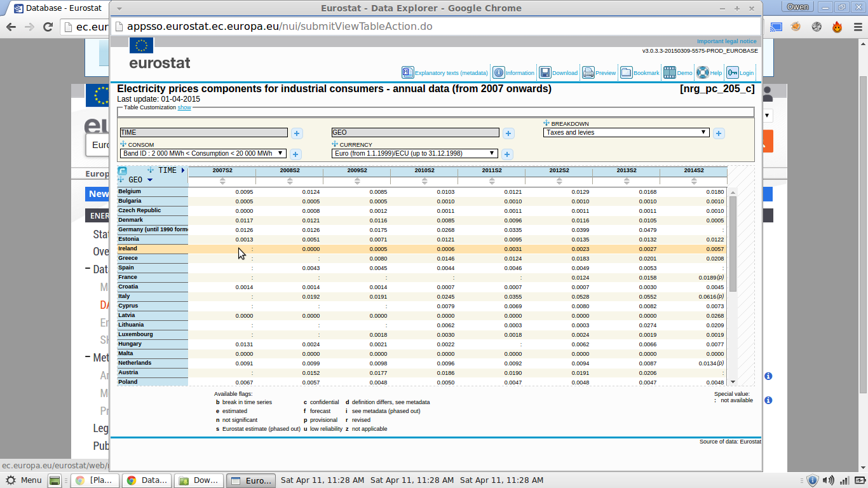Open the BREAKDOWN Taxes and levies dropdown
This screenshot has height=488, width=868.
tap(626, 132)
